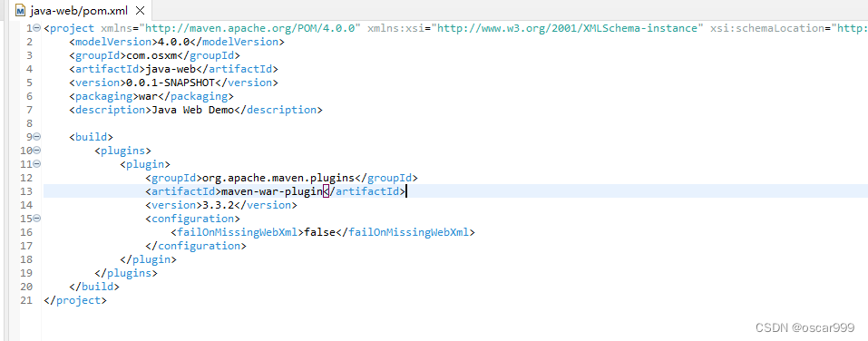
Task: Click the closing configuration tag on line 17
Action: click(196, 246)
